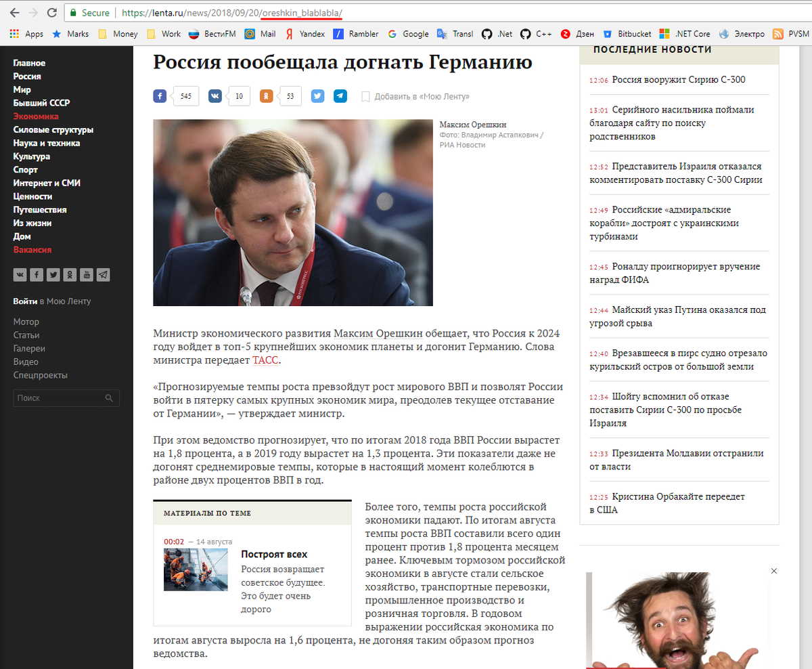Viewport: 812px width, 669px height.
Task: Share article via VK icon
Action: tap(215, 96)
